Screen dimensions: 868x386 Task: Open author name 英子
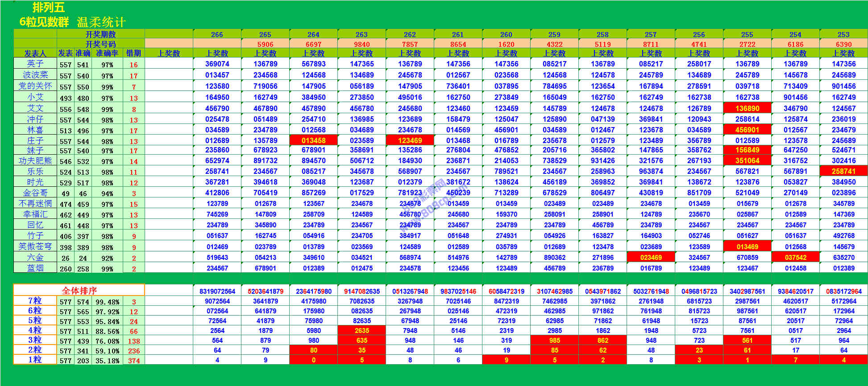coord(35,64)
